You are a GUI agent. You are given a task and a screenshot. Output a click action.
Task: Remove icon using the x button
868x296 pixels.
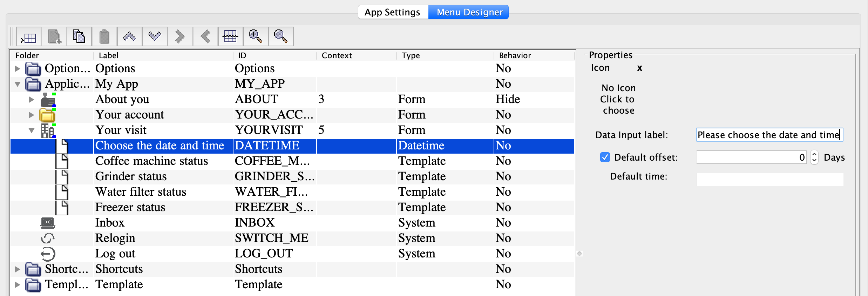[640, 68]
